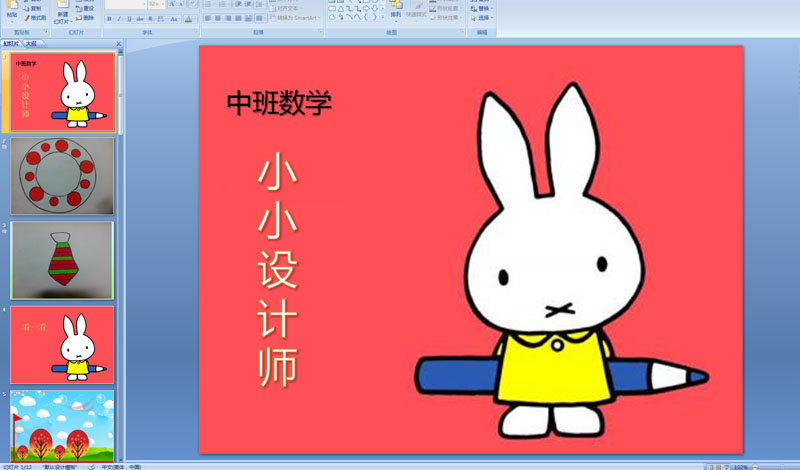Open the Clipboard (剪贴板) dialog launcher
The image size is (800, 470).
46,32
